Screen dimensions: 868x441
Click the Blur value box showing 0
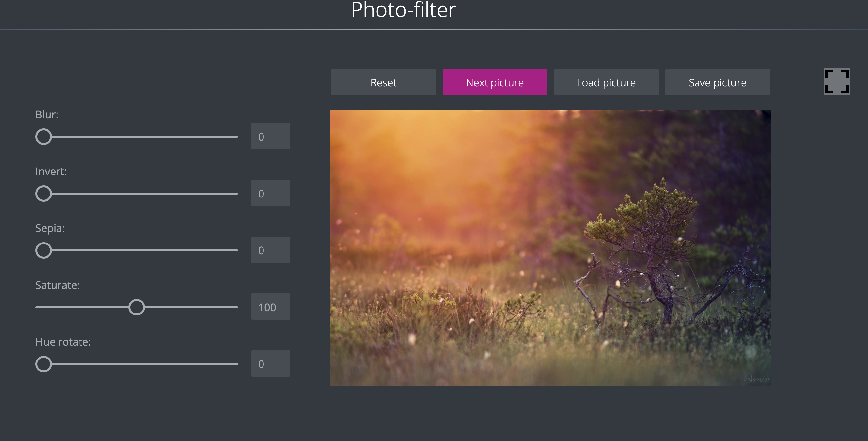pos(270,136)
